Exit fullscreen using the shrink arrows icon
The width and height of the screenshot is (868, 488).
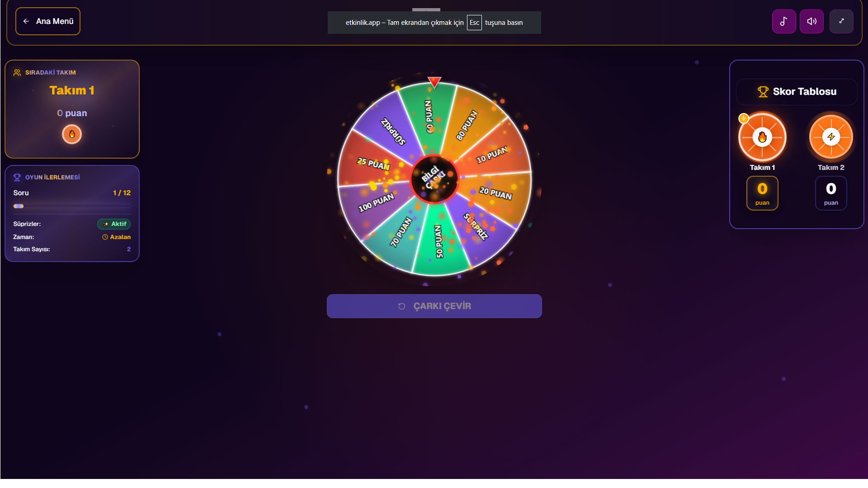point(841,21)
